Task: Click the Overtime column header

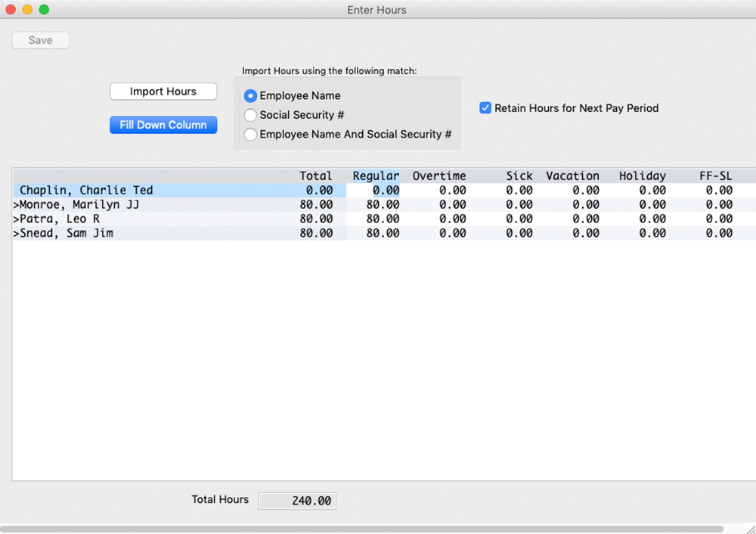Action: click(x=439, y=175)
